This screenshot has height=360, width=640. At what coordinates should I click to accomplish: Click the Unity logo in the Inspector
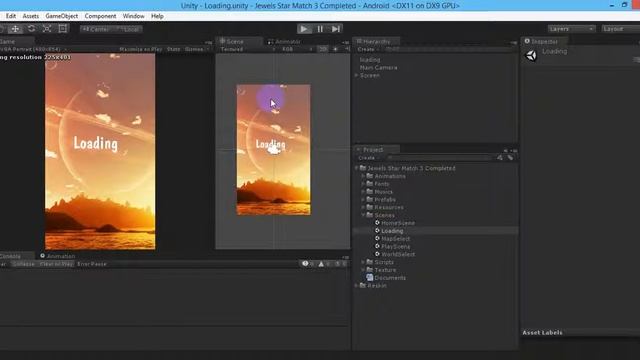pyautogui.click(x=531, y=55)
